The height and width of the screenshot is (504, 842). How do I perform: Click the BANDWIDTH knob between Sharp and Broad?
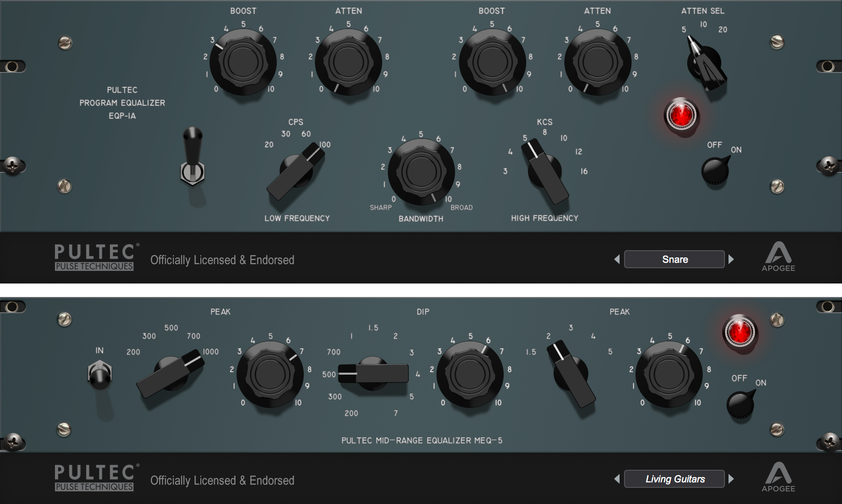coord(421,171)
